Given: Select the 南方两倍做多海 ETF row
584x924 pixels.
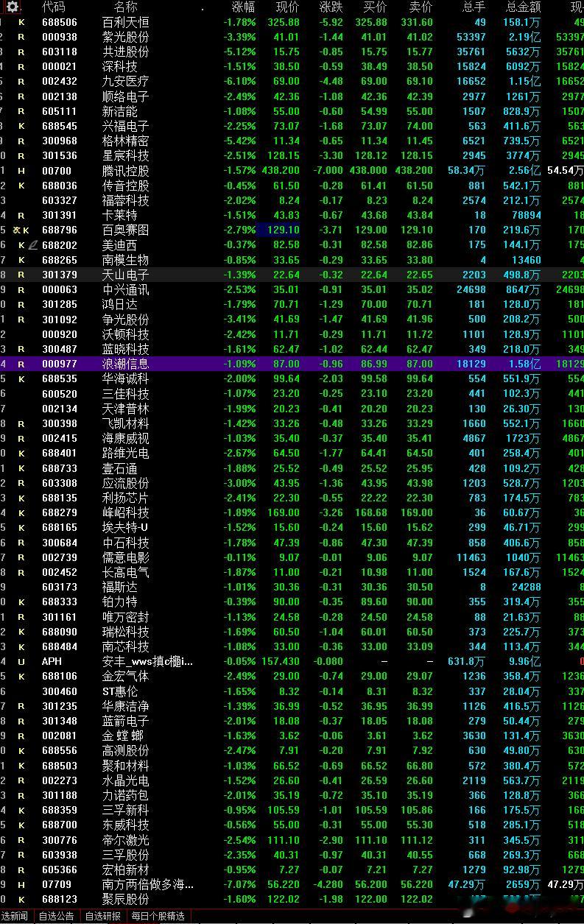Looking at the screenshot, I should [x=292, y=885].
